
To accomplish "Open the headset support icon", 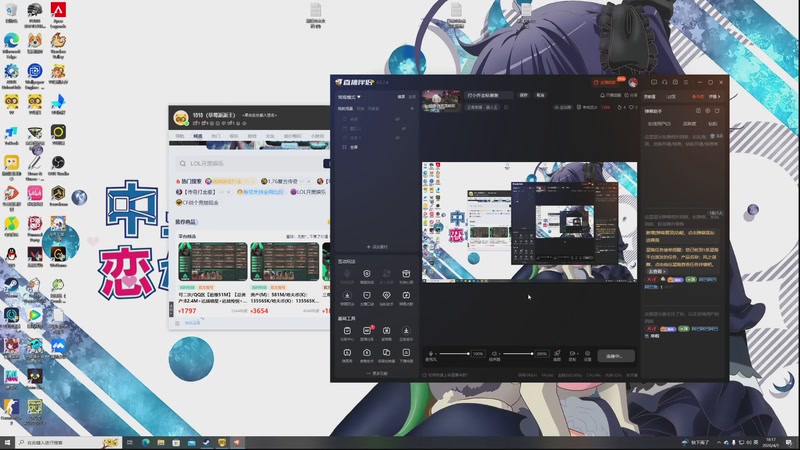I will point(664,82).
